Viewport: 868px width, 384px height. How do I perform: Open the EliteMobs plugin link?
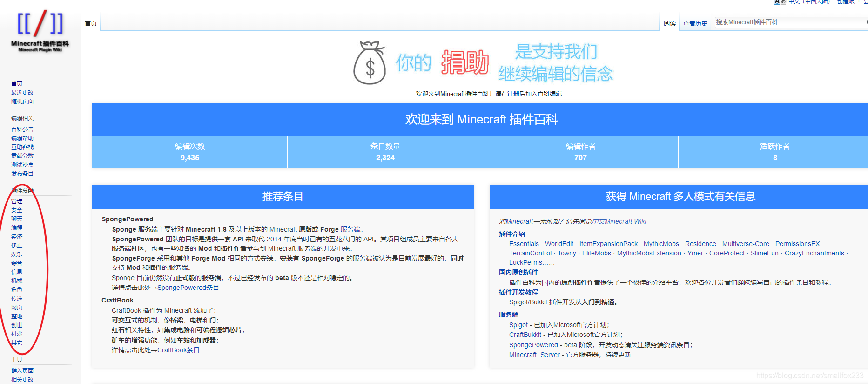click(597, 253)
